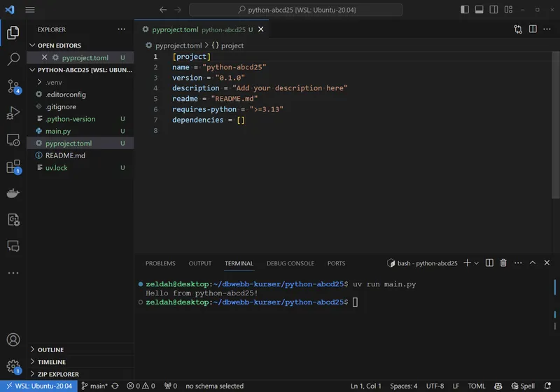Kill the terminal with trash icon

[503, 262]
